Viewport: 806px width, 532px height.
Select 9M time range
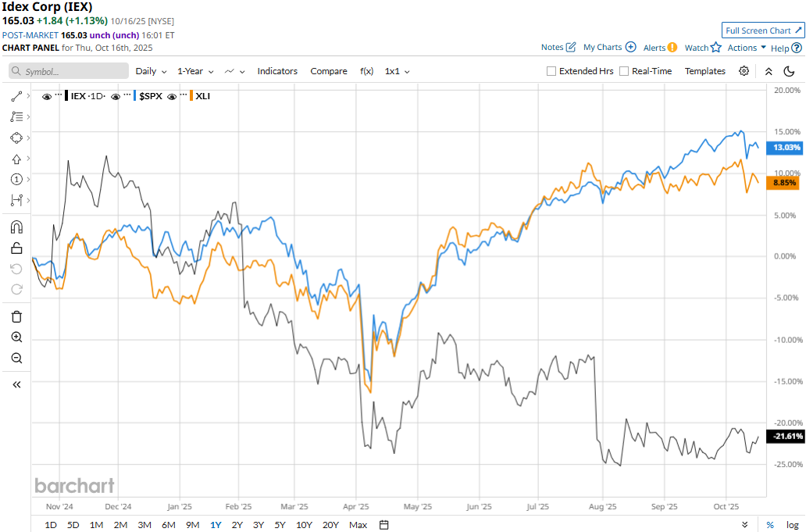(x=192, y=525)
